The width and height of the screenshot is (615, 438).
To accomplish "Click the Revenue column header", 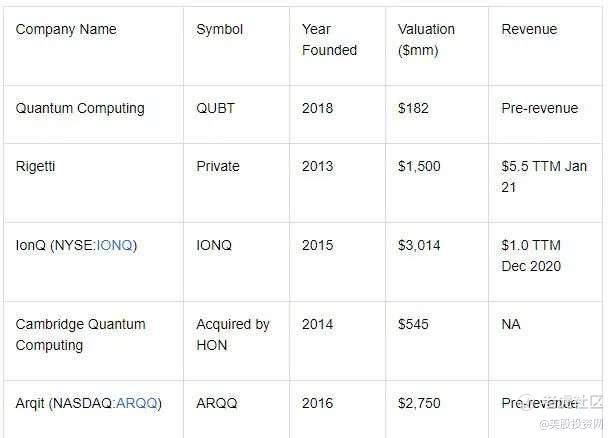I will [529, 29].
